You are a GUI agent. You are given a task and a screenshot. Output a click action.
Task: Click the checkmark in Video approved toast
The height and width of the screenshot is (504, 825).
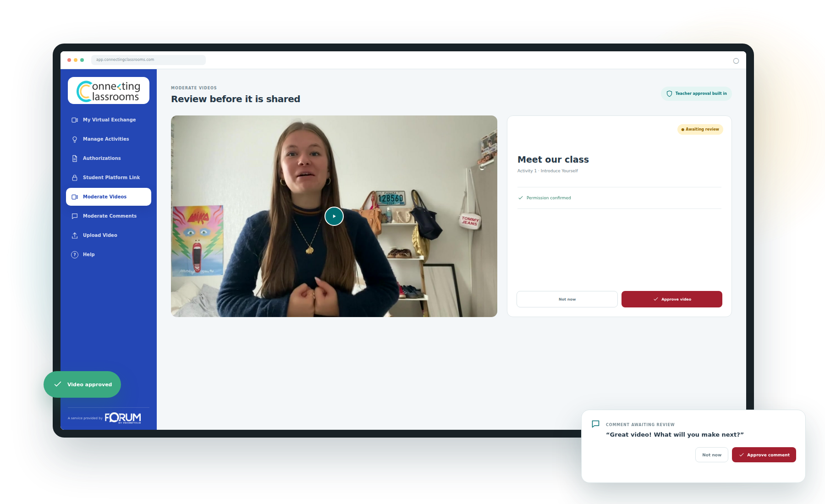pos(58,384)
